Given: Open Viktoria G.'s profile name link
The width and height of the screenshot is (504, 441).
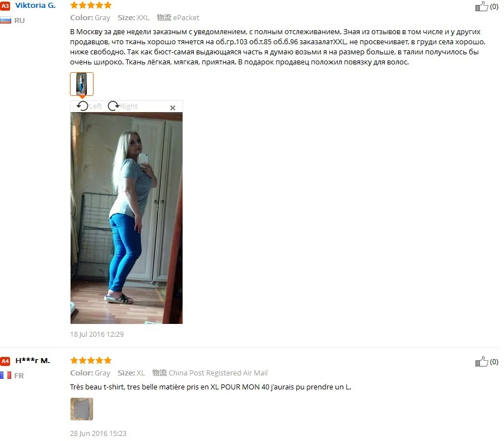Looking at the screenshot, I should [35, 6].
